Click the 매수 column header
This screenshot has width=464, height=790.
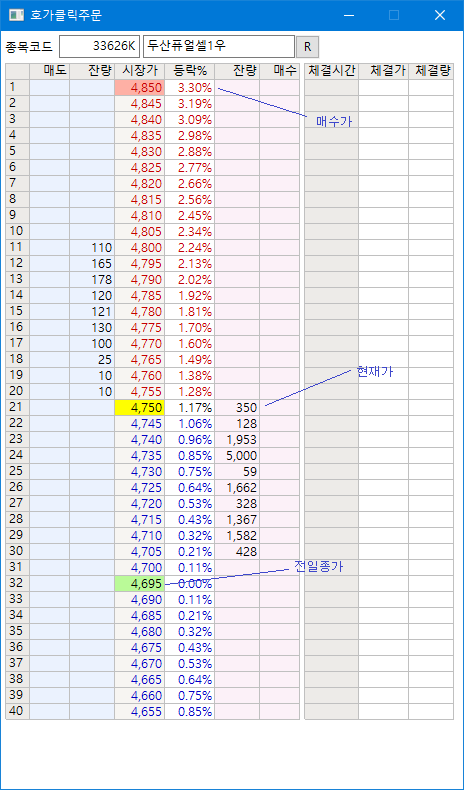(280, 72)
